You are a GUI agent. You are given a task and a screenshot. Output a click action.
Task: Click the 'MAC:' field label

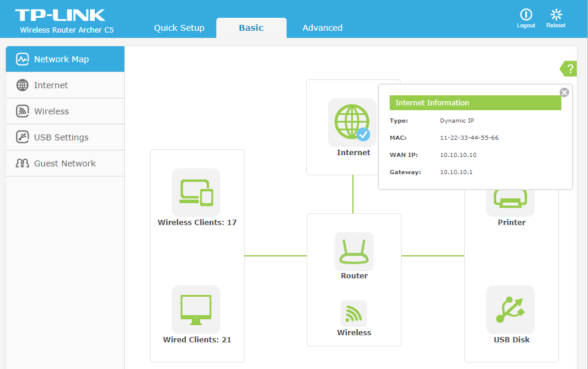(x=398, y=138)
